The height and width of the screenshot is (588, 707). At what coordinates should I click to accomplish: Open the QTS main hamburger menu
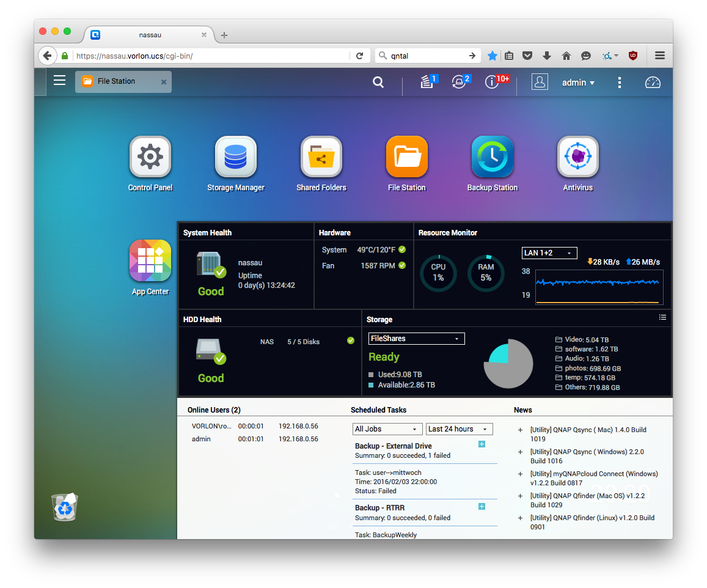coord(59,80)
